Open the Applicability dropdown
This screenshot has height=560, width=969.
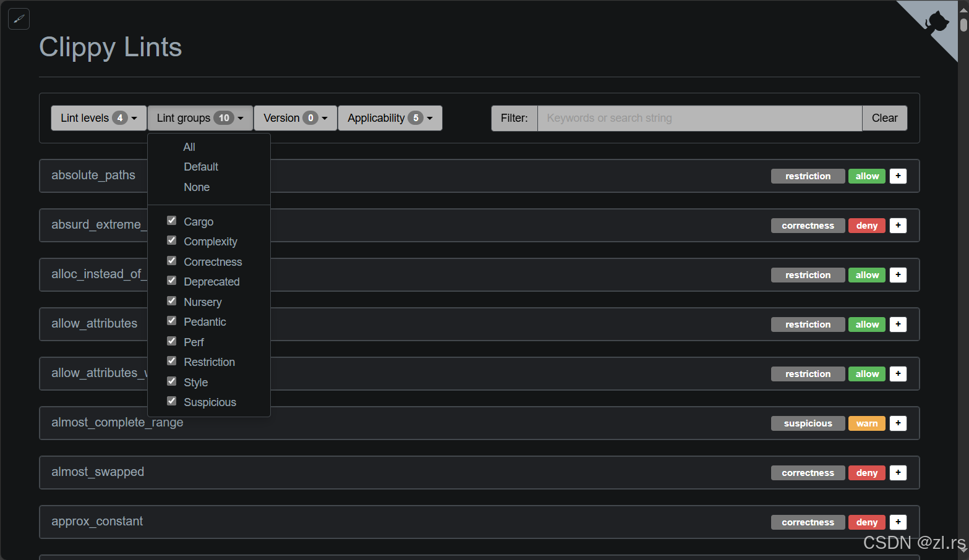point(390,118)
